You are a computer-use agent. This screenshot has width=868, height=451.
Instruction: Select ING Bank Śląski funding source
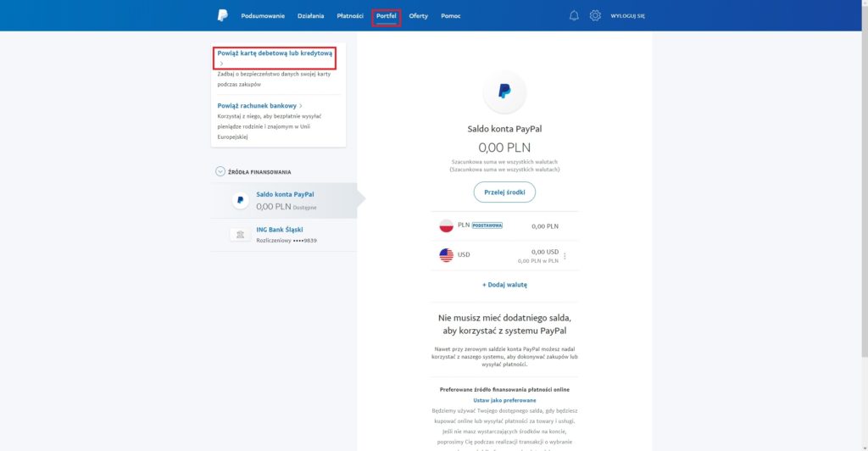[280, 230]
